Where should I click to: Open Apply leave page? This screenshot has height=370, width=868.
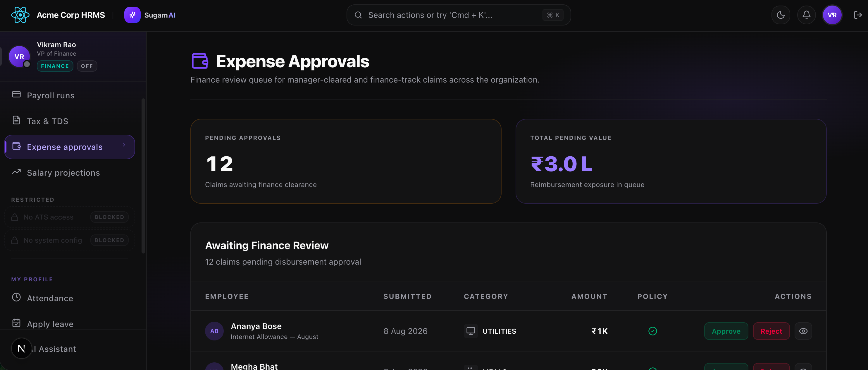click(69, 324)
